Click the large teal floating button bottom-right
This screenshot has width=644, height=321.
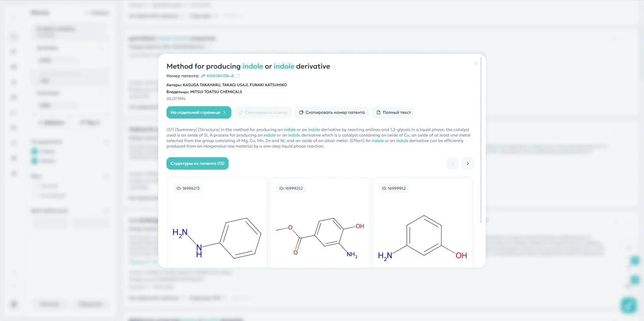pyautogui.click(x=628, y=305)
